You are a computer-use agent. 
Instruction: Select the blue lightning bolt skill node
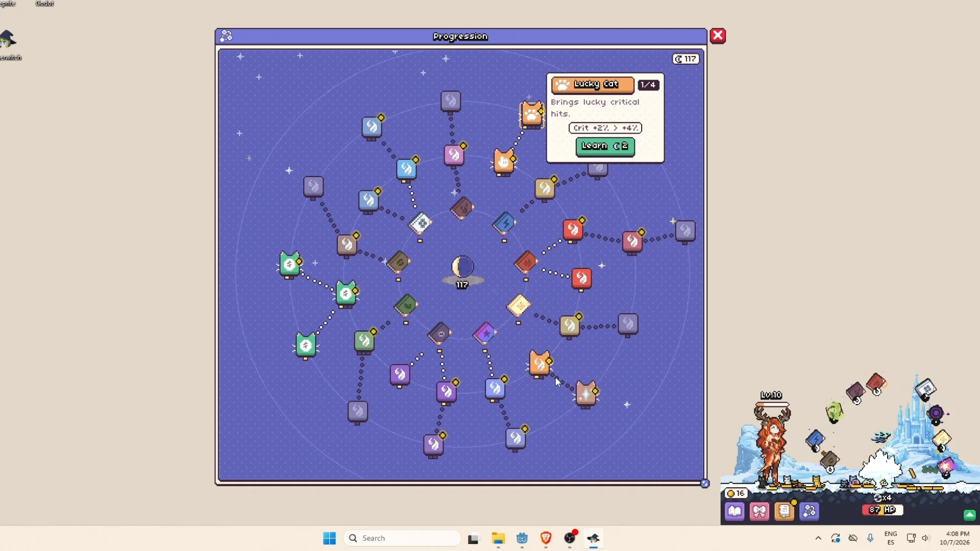(x=504, y=223)
